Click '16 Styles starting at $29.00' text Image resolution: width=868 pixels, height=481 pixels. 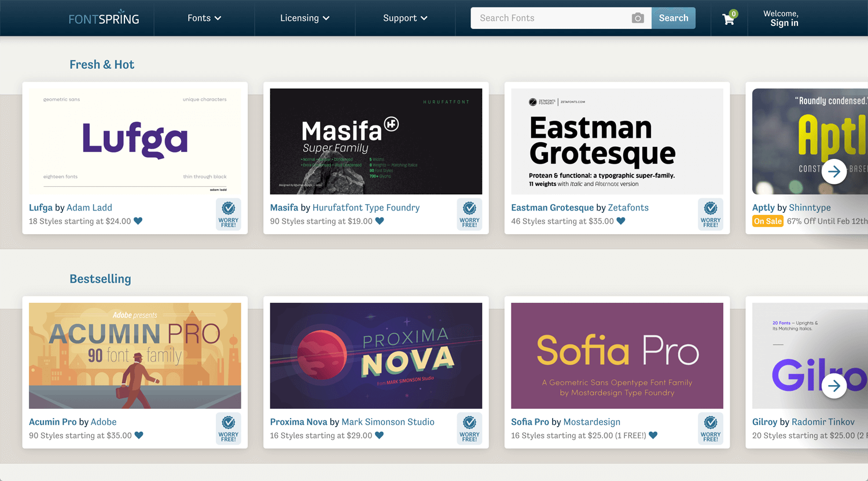tap(321, 435)
